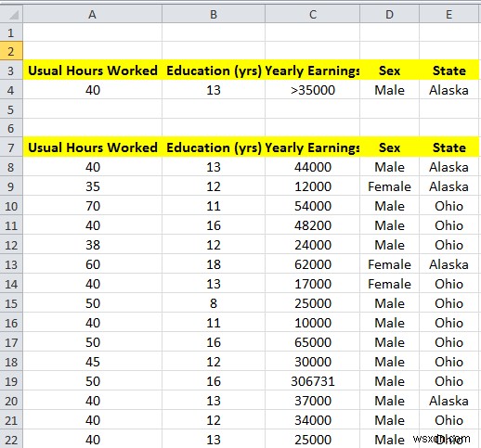This screenshot has height=448, width=481.
Task: Click the State header in row 7
Action: pos(448,147)
